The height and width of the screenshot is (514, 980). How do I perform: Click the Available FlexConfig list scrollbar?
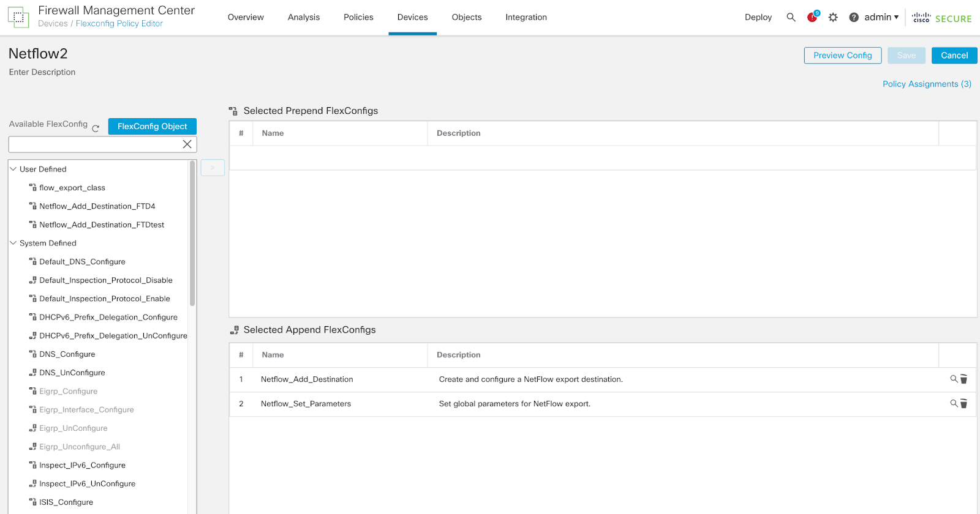coord(192,233)
